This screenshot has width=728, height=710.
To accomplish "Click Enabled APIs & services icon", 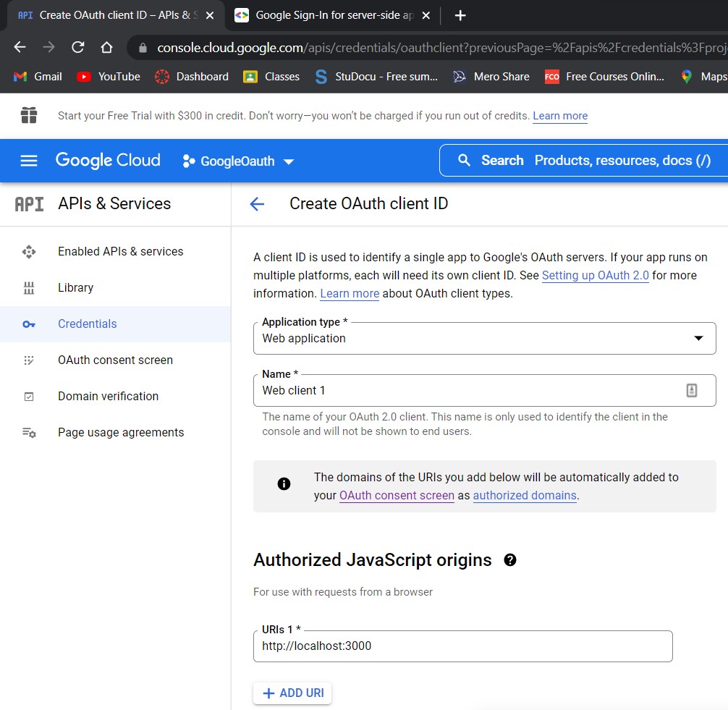I will tap(29, 251).
